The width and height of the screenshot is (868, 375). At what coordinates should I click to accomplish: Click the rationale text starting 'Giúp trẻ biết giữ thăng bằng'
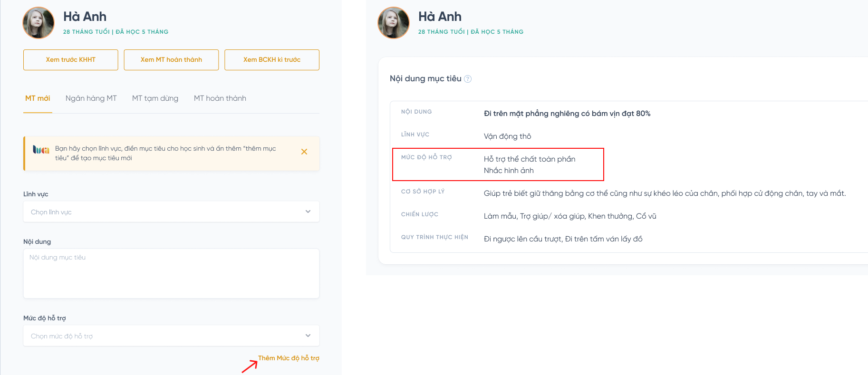(665, 193)
